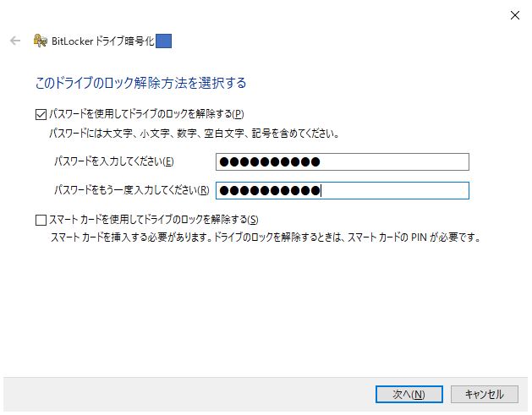Screen dimensions: 532x415
Task: Focus the password confirmation field
Action: coord(343,190)
